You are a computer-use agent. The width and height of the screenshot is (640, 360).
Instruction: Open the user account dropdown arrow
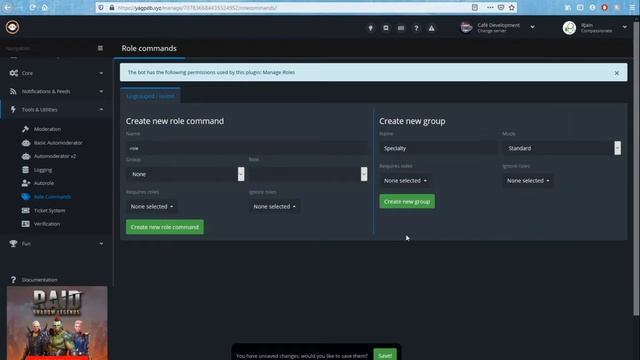[x=624, y=27]
